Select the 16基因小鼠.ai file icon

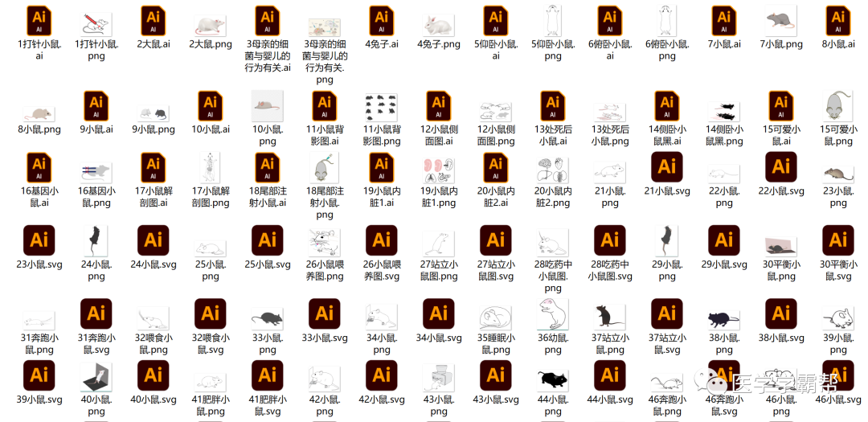point(39,168)
